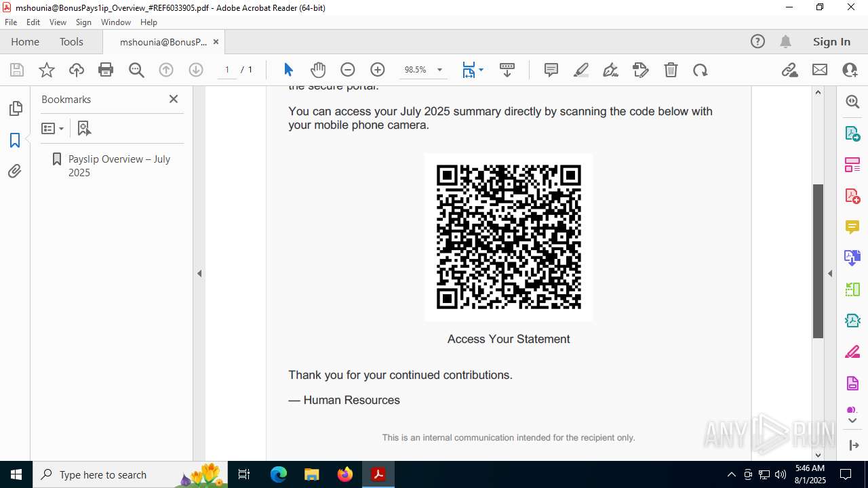Image resolution: width=868 pixels, height=488 pixels.
Task: Open the zoom percentage dropdown arrow
Action: [x=439, y=70]
